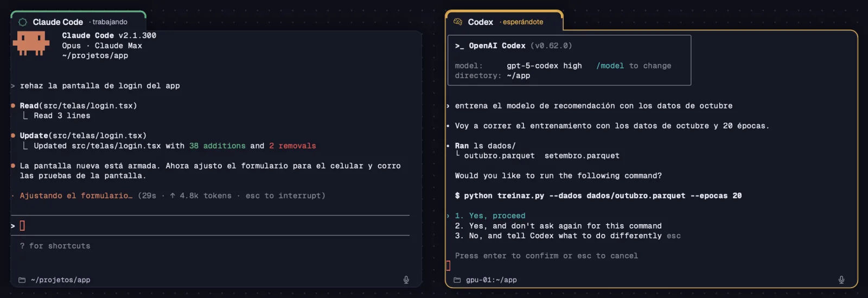Image resolution: width=868 pixels, height=298 pixels.
Task: Click the esperándote status in Codex tab
Action: click(x=522, y=22)
